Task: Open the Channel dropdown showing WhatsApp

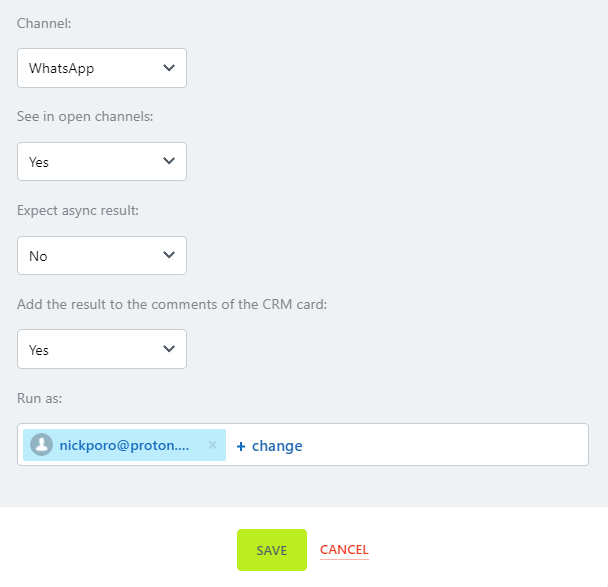Action: pos(90,68)
